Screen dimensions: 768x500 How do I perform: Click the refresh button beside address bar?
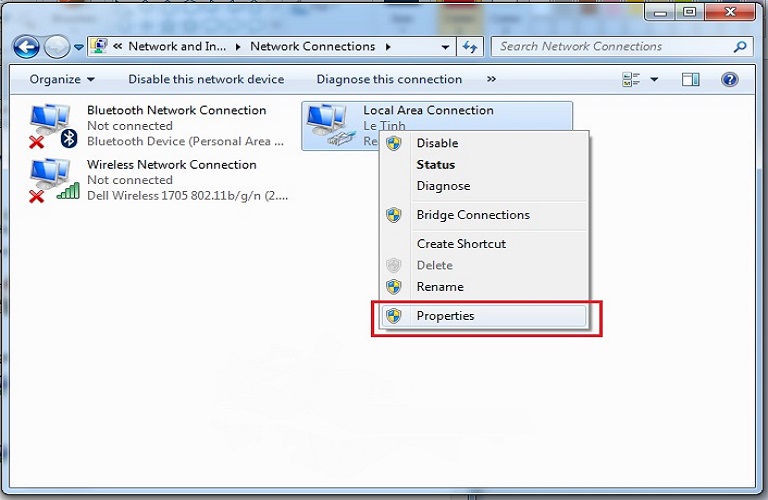471,47
